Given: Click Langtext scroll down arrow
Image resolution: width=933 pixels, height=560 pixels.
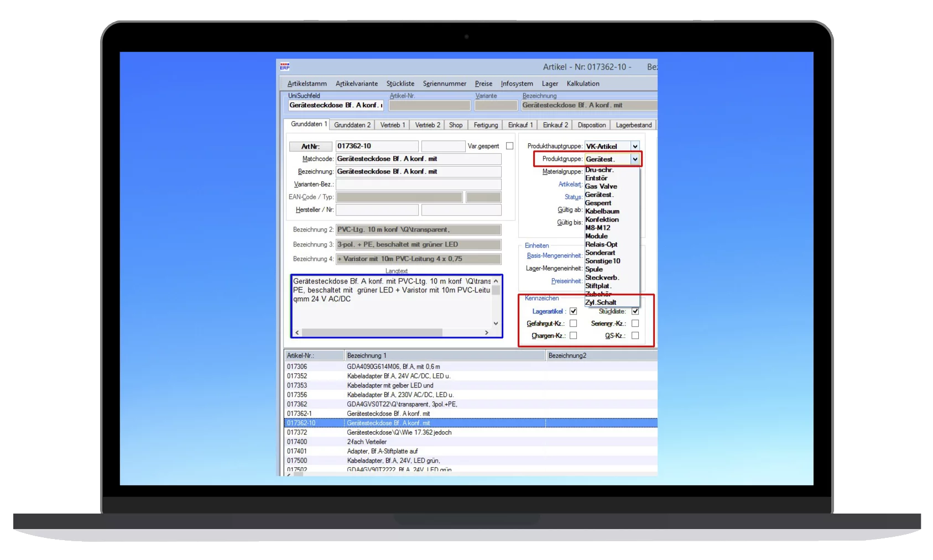Looking at the screenshot, I should coord(496,323).
